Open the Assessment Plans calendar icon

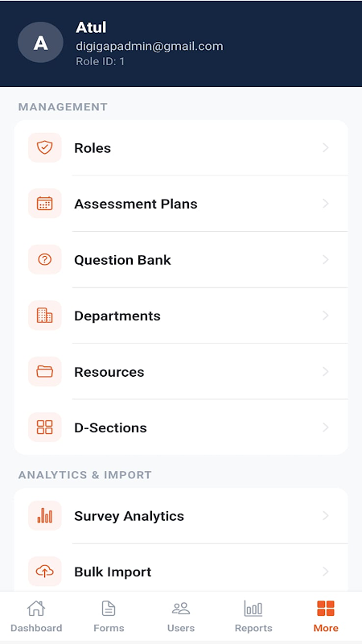coord(45,204)
